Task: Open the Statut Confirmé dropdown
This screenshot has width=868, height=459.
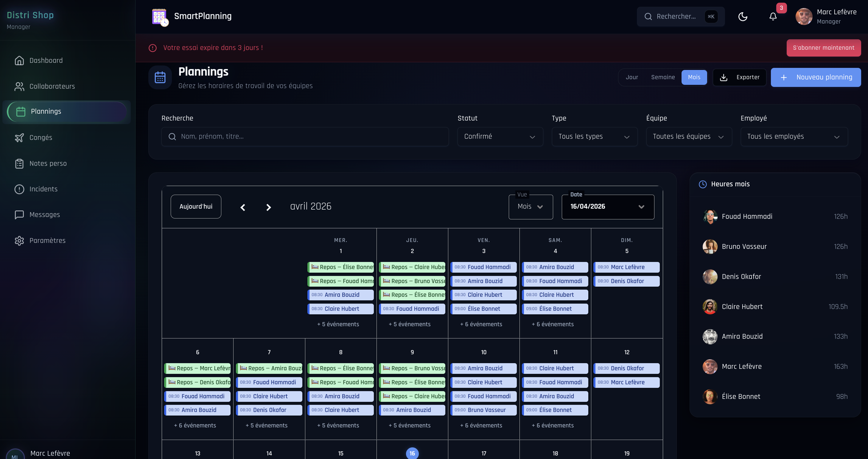Action: [500, 137]
